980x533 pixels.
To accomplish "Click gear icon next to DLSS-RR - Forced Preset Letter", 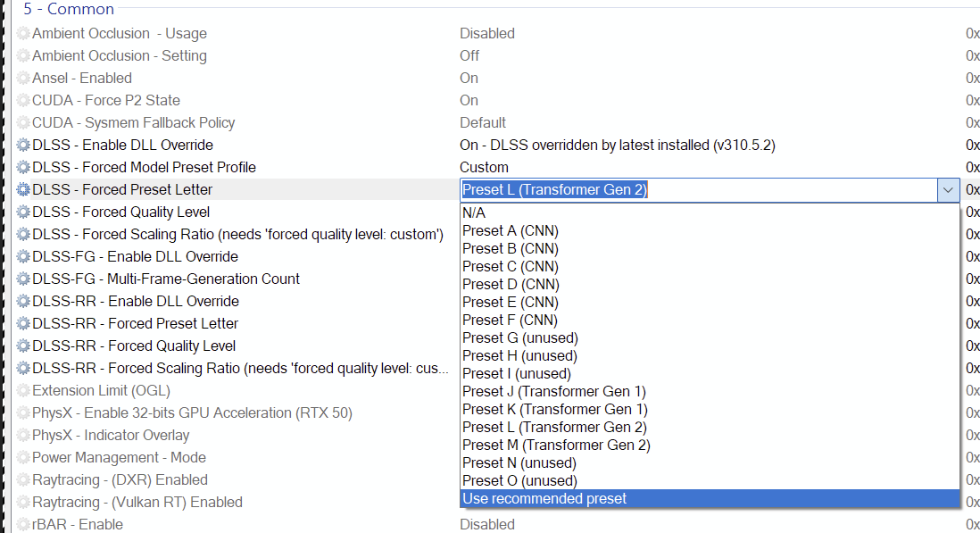I will pos(23,323).
